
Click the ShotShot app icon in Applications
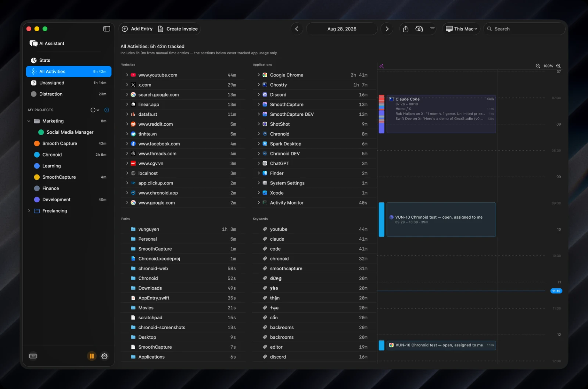[x=265, y=124]
